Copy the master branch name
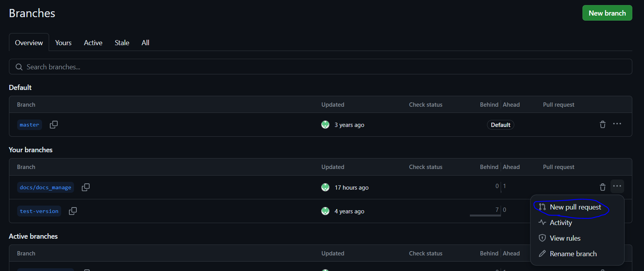Viewport: 644px width, 271px height. pos(54,125)
